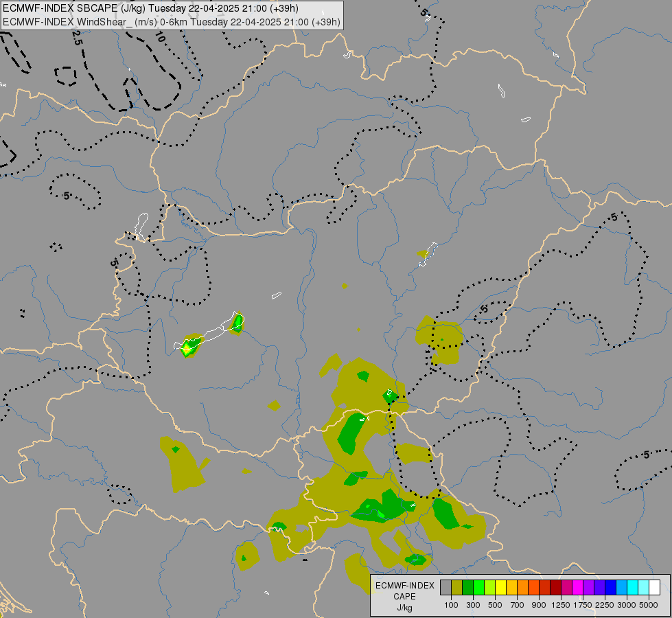Click the crimson-pink swatch right of 1250
The width and height of the screenshot is (672, 618).
tap(566, 588)
